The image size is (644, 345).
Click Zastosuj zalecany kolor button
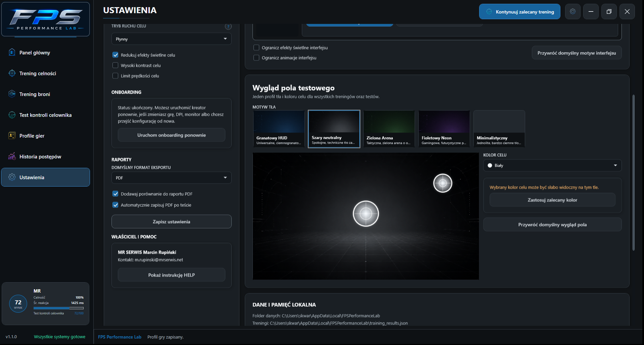552,200
